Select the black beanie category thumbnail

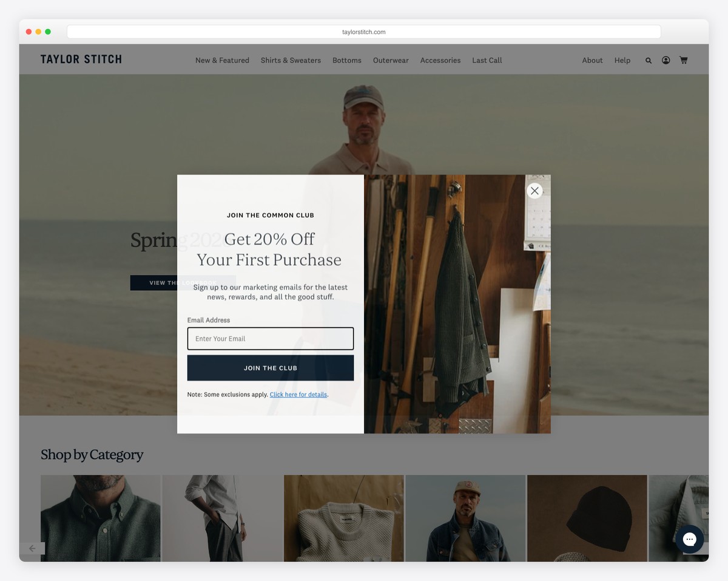pyautogui.click(x=587, y=518)
